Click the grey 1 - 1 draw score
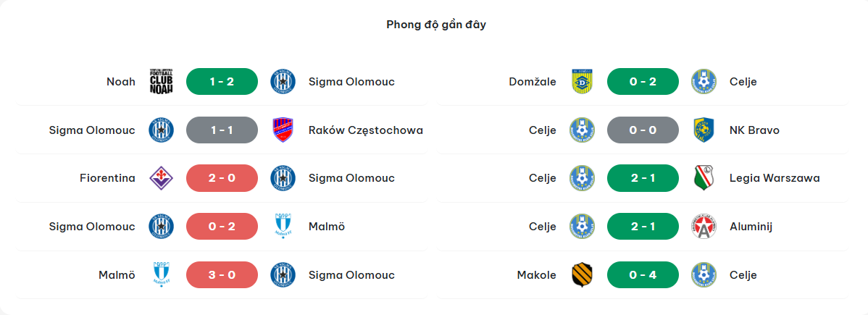 click(222, 130)
